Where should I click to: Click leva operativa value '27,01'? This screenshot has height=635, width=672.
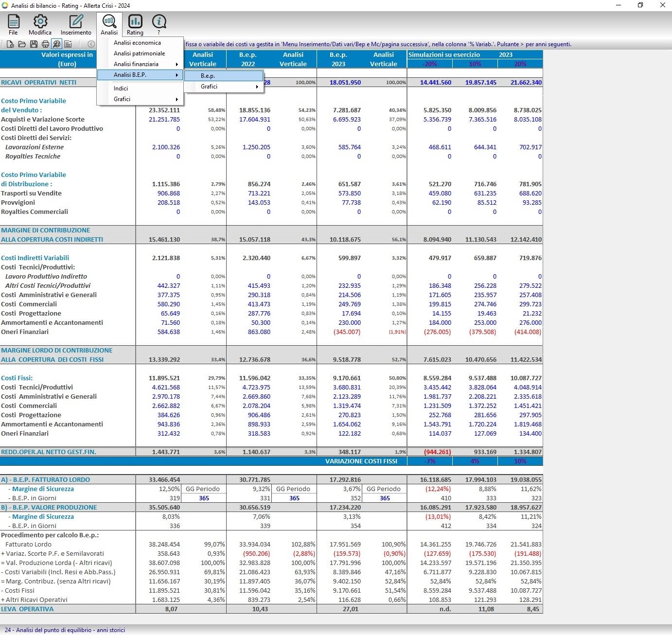click(351, 609)
